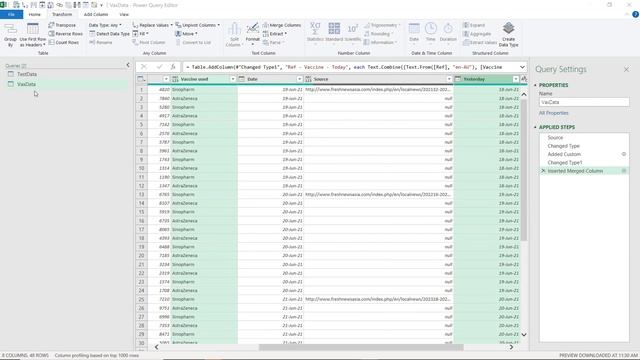Click the Split Column icon
The width and height of the screenshot is (640, 360).
point(234,29)
